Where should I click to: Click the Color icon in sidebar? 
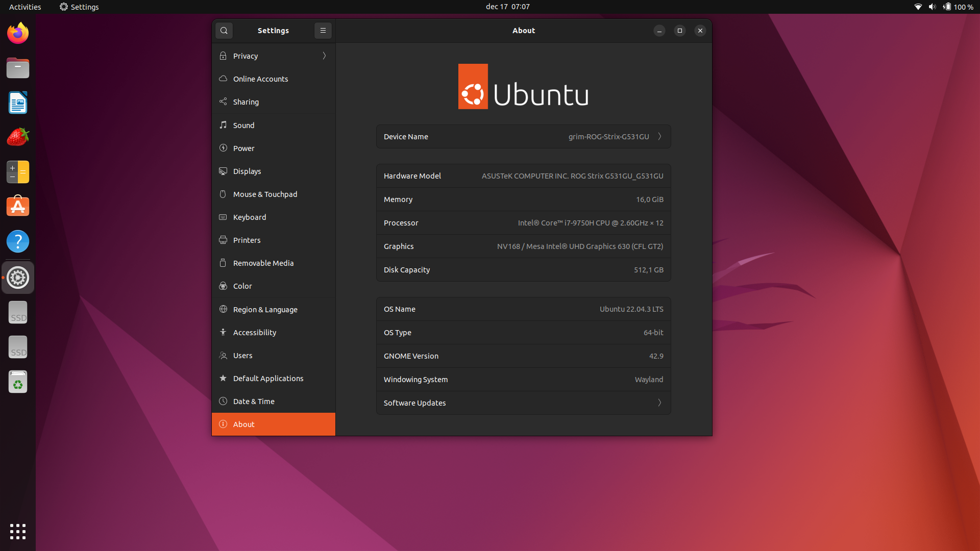[x=223, y=286]
